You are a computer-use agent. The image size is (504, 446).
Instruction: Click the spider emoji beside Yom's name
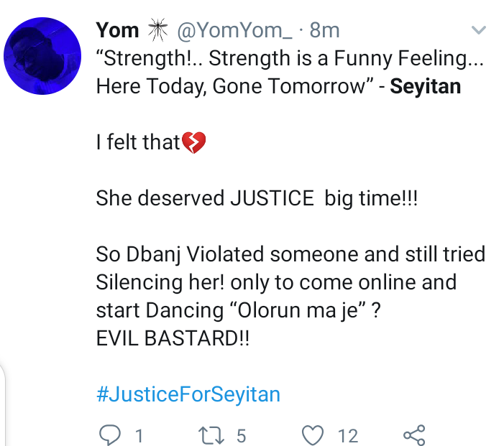(x=156, y=30)
